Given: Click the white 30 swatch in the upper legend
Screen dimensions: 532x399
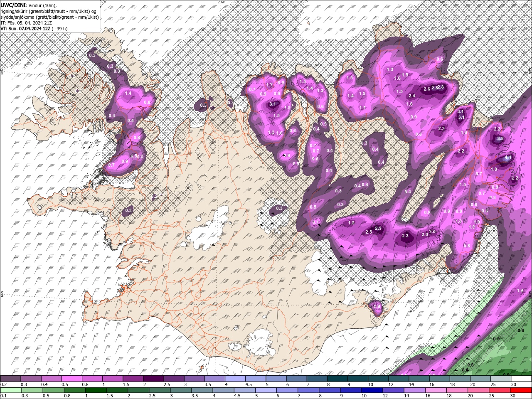Looking at the screenshot, I should pos(521,379).
